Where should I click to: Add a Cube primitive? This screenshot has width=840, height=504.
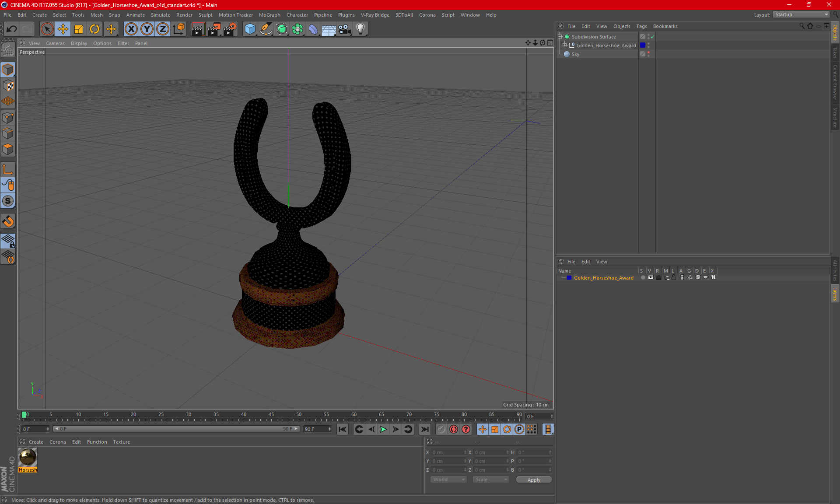point(250,29)
